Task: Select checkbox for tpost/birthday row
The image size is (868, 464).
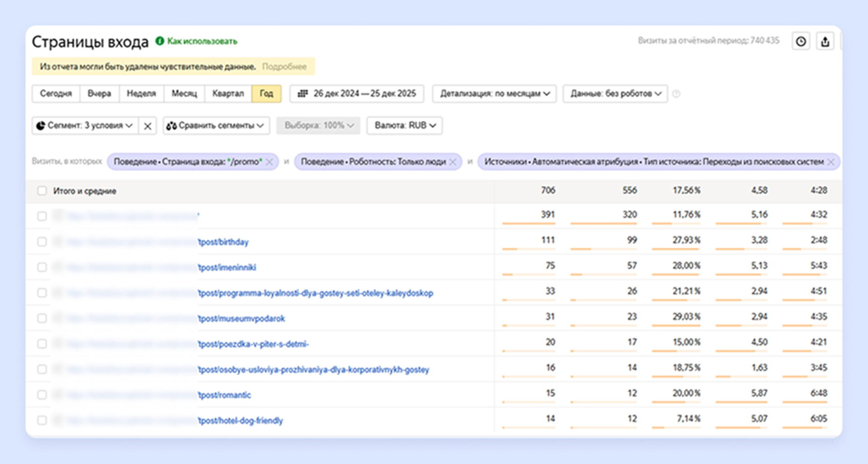Action: tap(42, 242)
